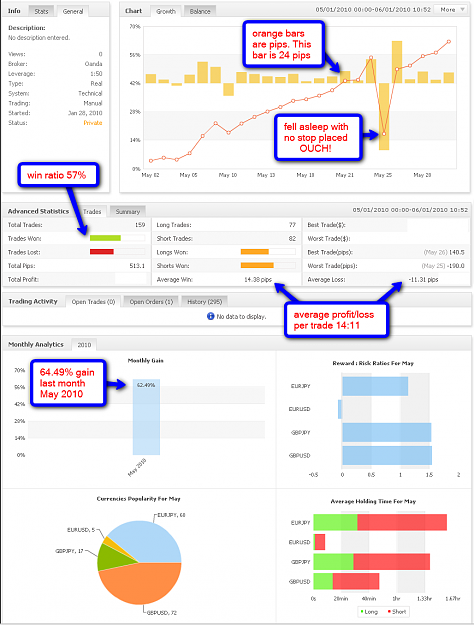The image size is (474, 625).
Task: Click the Average Loss value -11.31 pips
Action: coord(423,279)
